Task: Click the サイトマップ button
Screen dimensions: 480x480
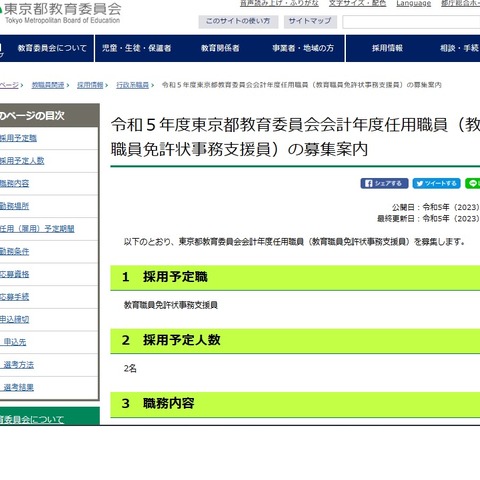Action: click(x=310, y=21)
